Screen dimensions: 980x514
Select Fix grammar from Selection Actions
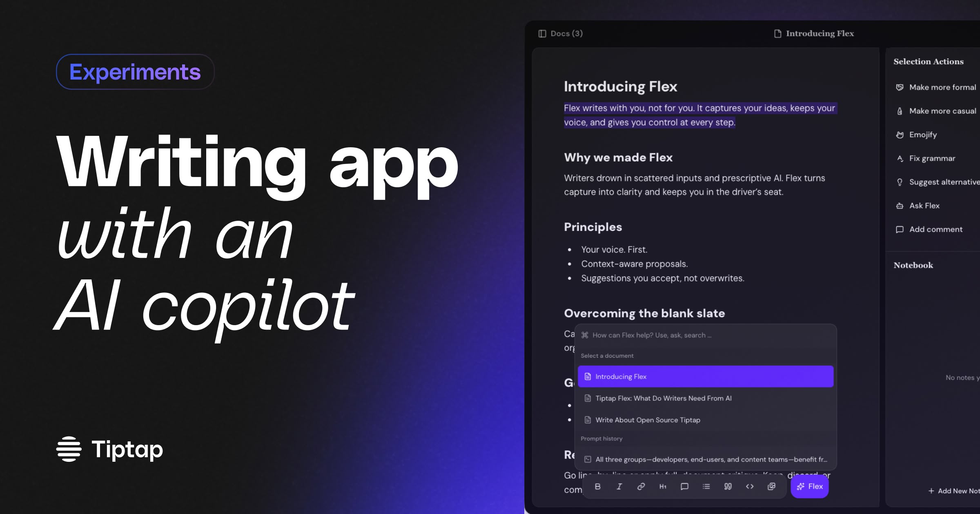(932, 158)
